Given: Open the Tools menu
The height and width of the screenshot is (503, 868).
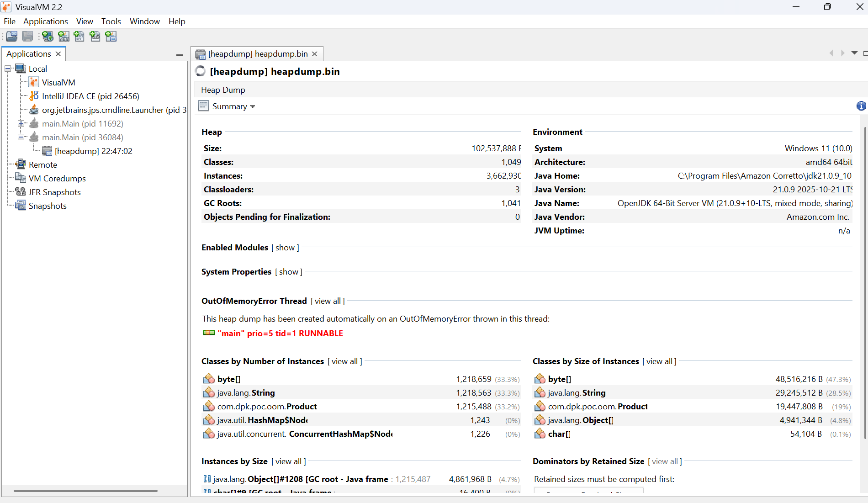Looking at the screenshot, I should click(111, 21).
